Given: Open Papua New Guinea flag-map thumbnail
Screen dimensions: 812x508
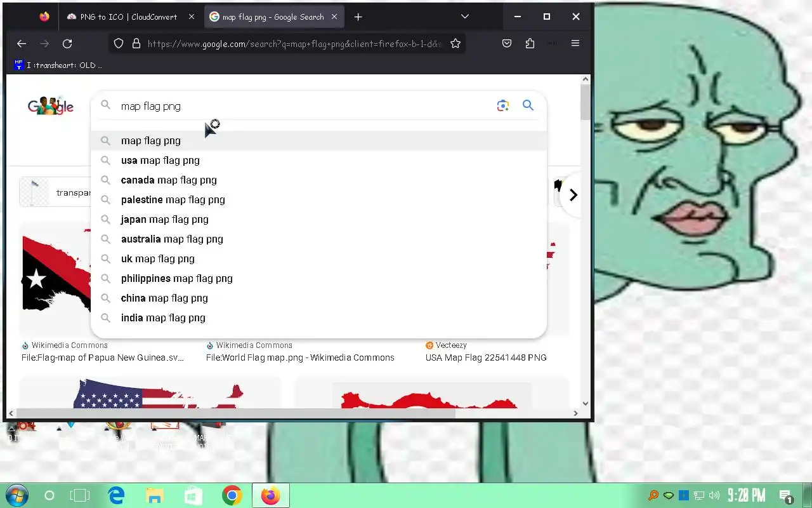Looking at the screenshot, I should [x=56, y=278].
